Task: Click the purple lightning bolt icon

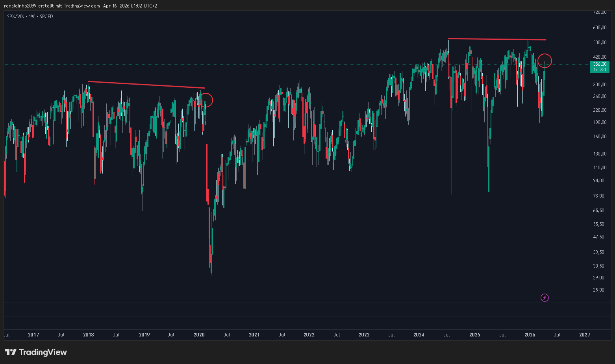Action: [545, 297]
